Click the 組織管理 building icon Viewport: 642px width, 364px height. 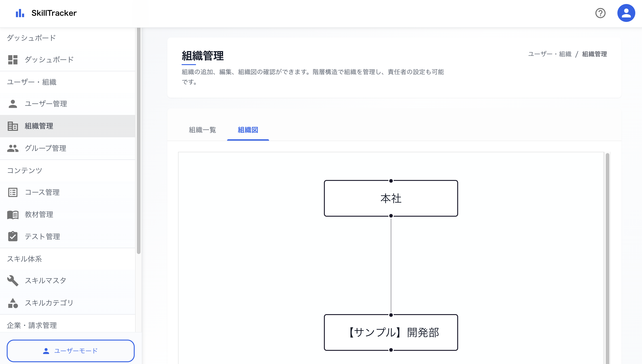point(13,126)
